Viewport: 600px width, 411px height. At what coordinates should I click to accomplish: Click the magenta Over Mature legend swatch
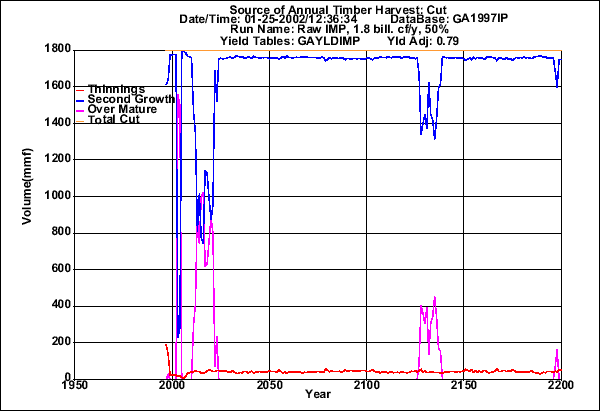click(x=81, y=110)
